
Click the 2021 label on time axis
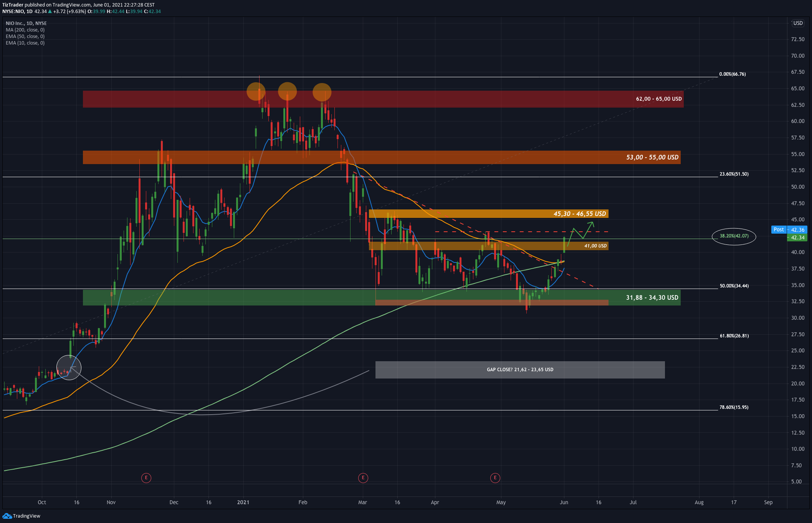click(x=243, y=502)
